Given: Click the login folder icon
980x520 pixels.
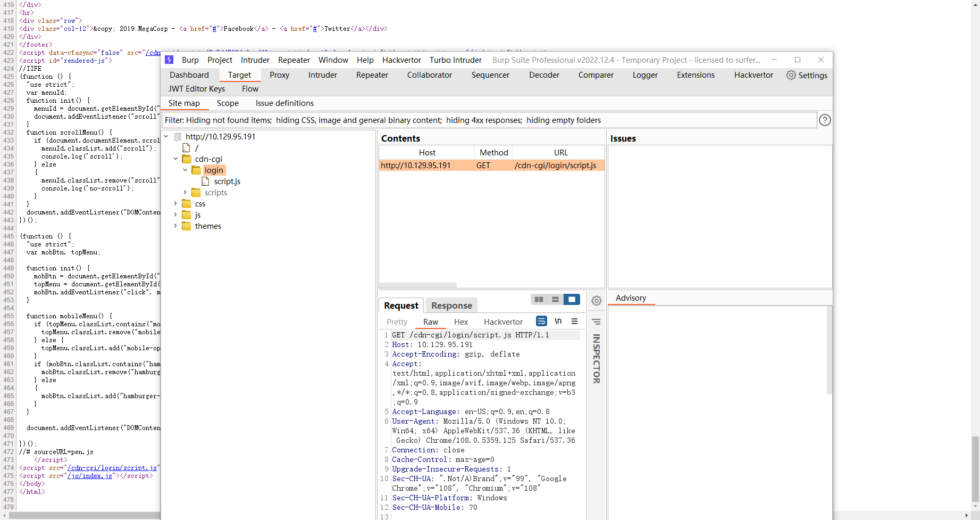Looking at the screenshot, I should coord(196,170).
